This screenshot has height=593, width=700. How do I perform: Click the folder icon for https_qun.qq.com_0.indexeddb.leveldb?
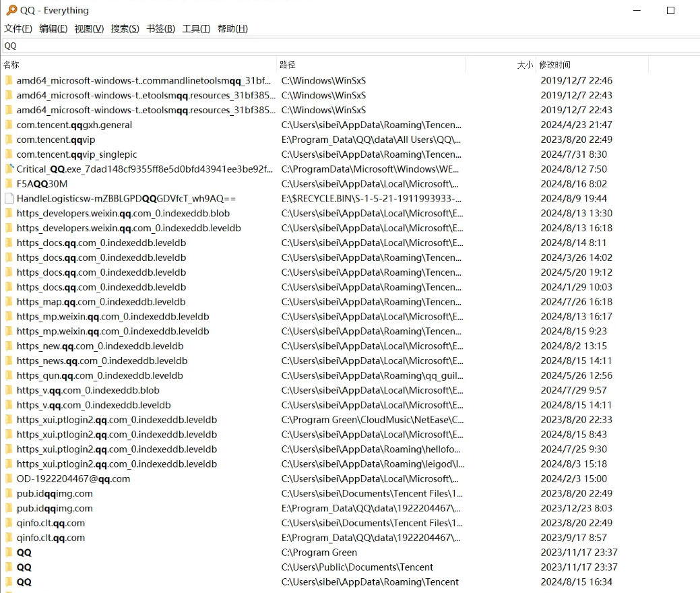click(9, 376)
